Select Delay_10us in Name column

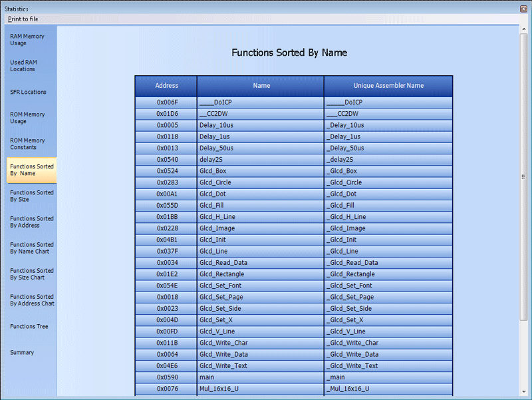coord(261,125)
